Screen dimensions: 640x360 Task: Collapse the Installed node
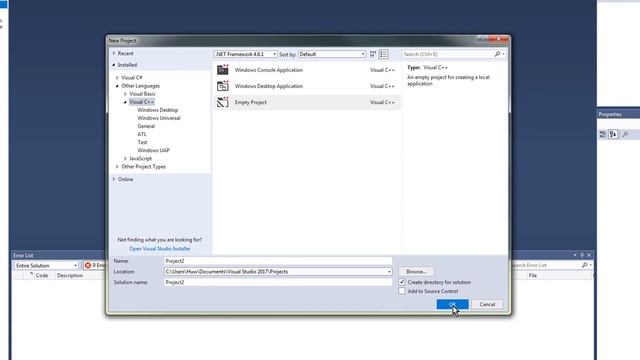click(114, 65)
